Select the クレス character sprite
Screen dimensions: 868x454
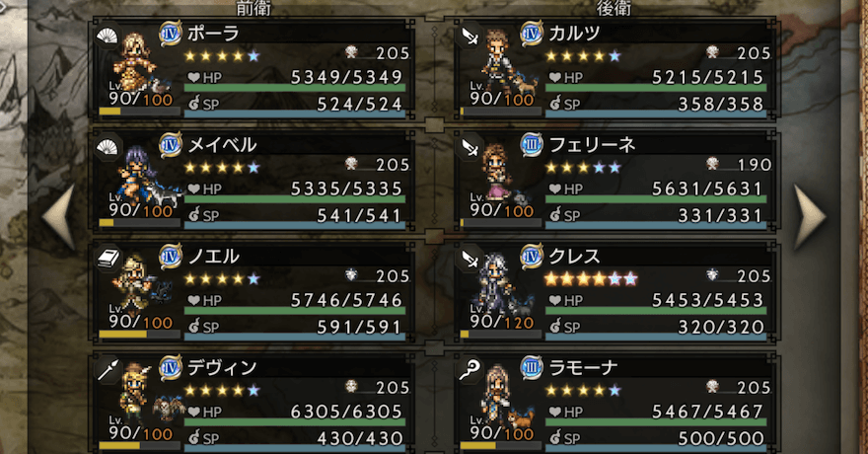pyautogui.click(x=495, y=284)
